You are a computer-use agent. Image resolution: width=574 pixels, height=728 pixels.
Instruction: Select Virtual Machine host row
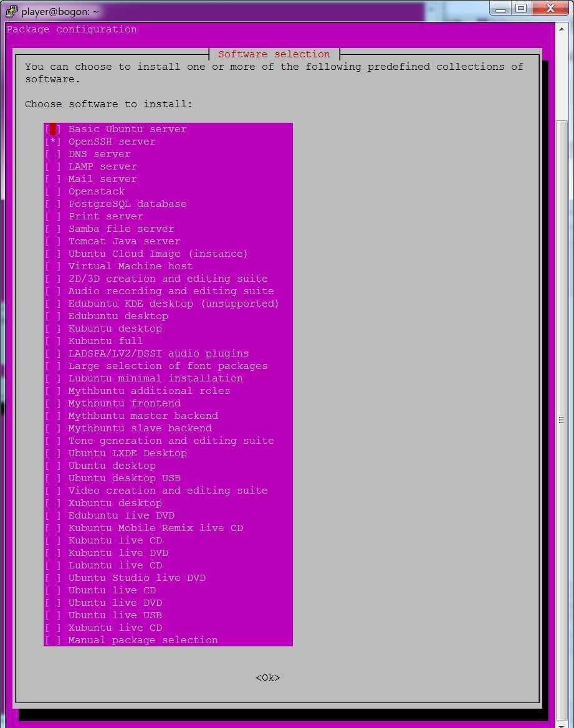point(168,266)
